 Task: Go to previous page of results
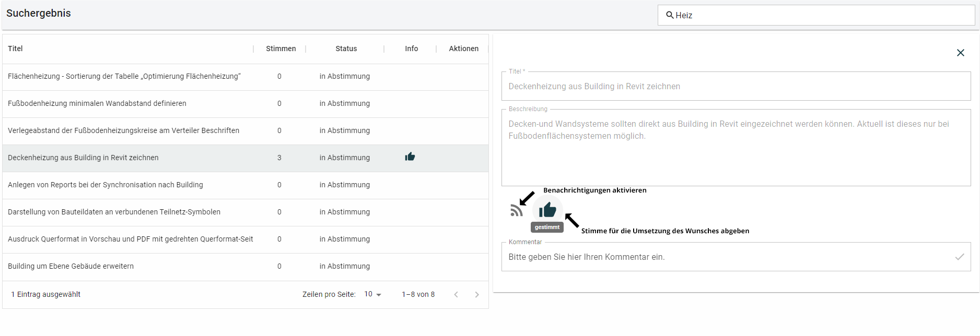pos(456,294)
